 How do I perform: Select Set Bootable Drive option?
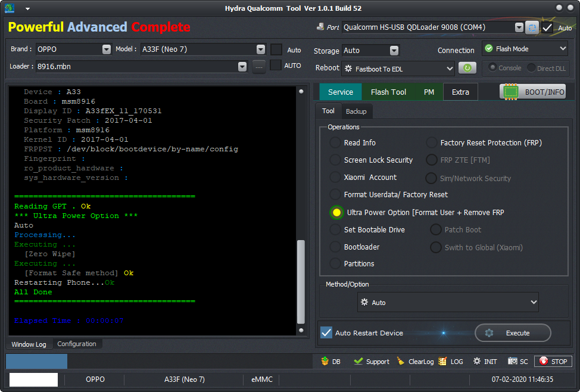coord(335,229)
